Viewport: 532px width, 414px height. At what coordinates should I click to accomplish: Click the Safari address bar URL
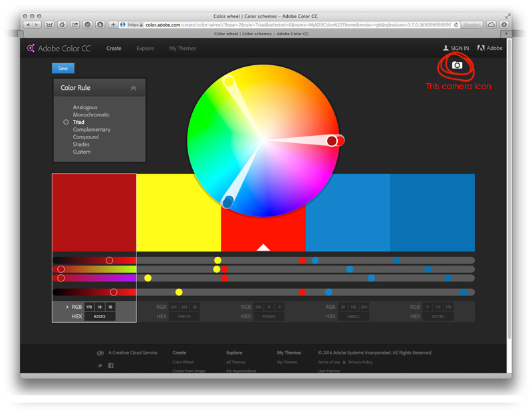pyautogui.click(x=298, y=25)
